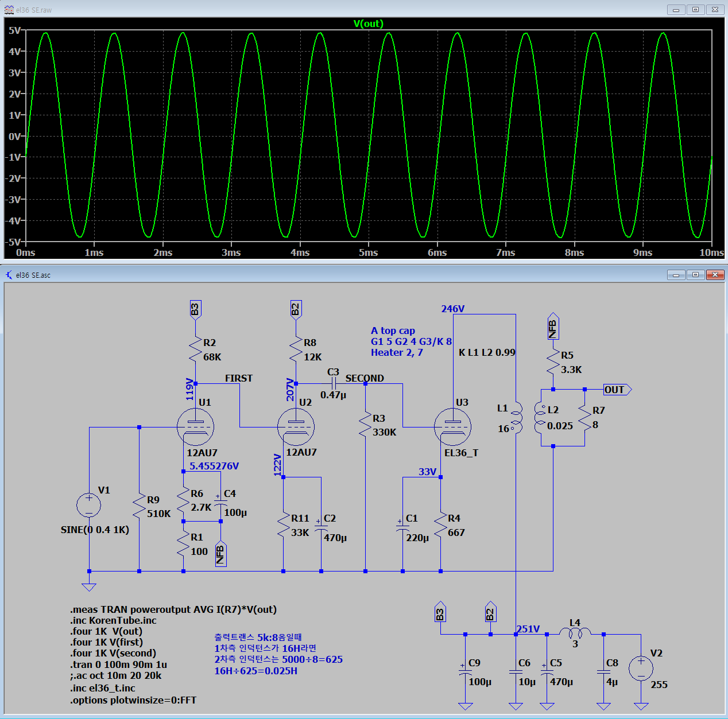This screenshot has height=719, width=728.
Task: Click the .four 1K V(second) directive
Action: point(113,653)
